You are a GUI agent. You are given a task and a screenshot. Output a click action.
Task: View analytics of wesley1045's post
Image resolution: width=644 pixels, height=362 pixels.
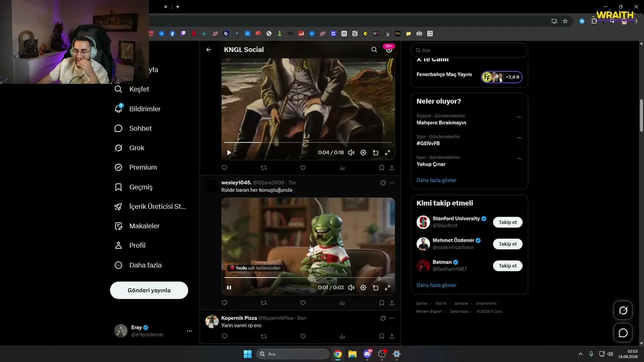pyautogui.click(x=342, y=303)
